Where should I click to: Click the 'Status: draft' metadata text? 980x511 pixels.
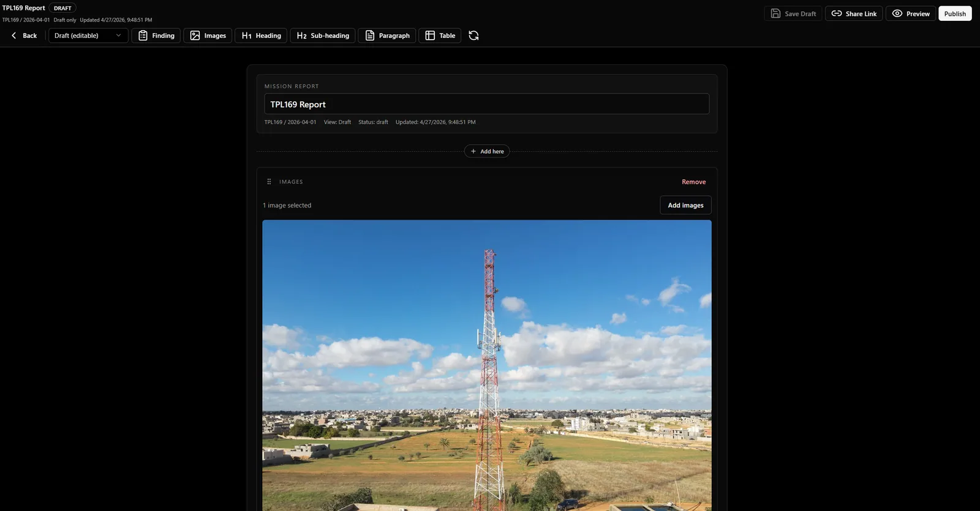(373, 122)
